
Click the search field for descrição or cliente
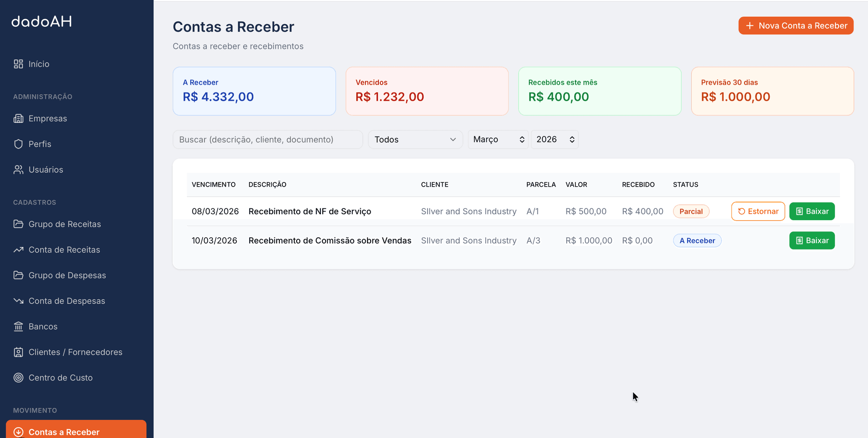[268, 139]
